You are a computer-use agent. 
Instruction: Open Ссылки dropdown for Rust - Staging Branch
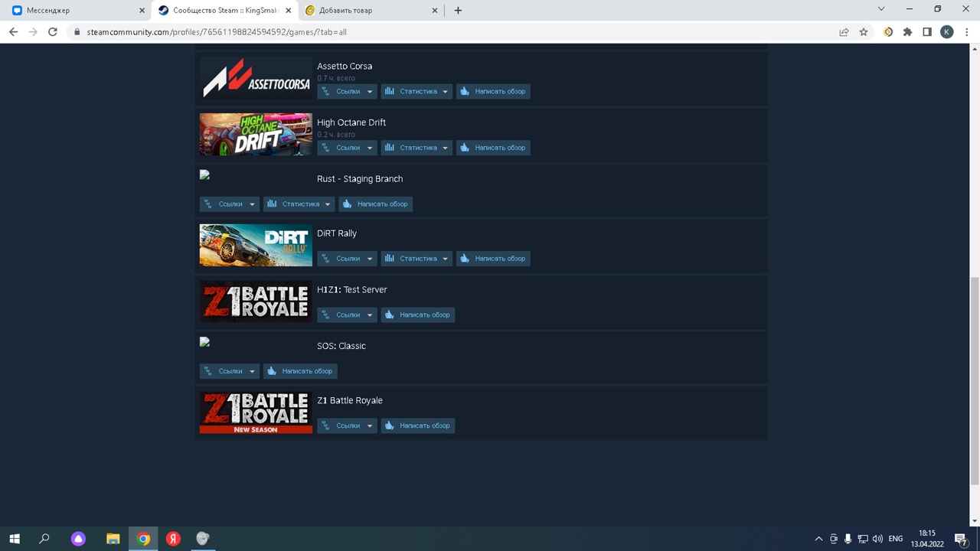point(230,204)
